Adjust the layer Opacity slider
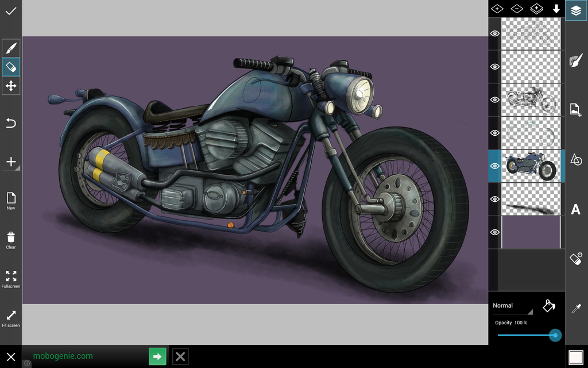This screenshot has height=368, width=588. (529, 335)
